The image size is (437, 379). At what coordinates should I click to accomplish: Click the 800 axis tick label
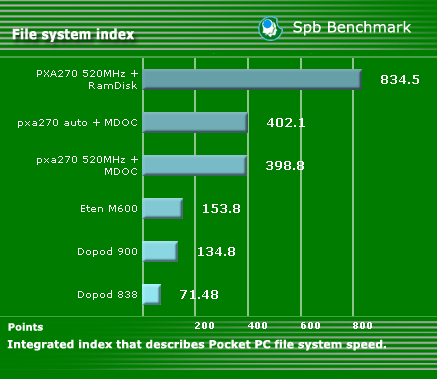tap(362, 326)
